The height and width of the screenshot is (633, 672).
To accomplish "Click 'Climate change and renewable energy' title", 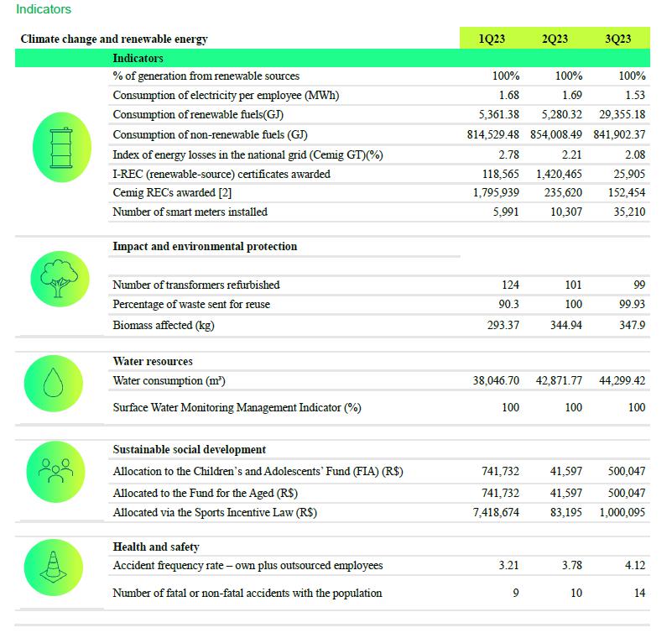I will click(x=114, y=39).
